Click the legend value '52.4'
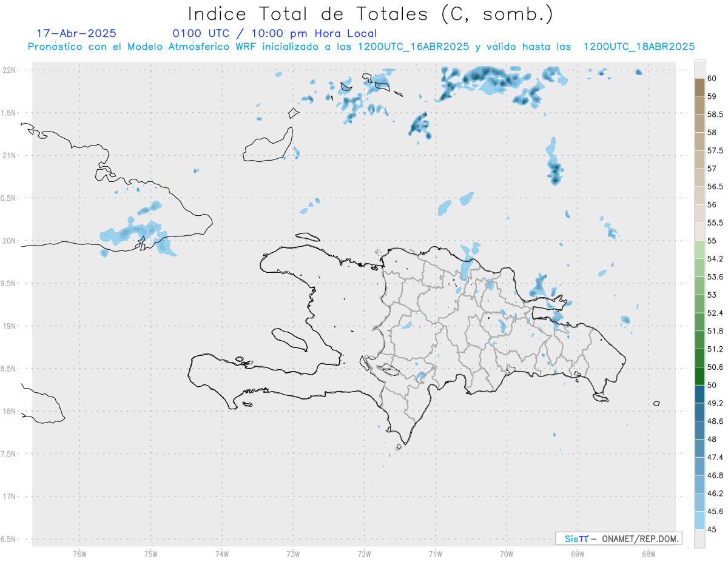Screen dimensions: 728x562 point(715,313)
